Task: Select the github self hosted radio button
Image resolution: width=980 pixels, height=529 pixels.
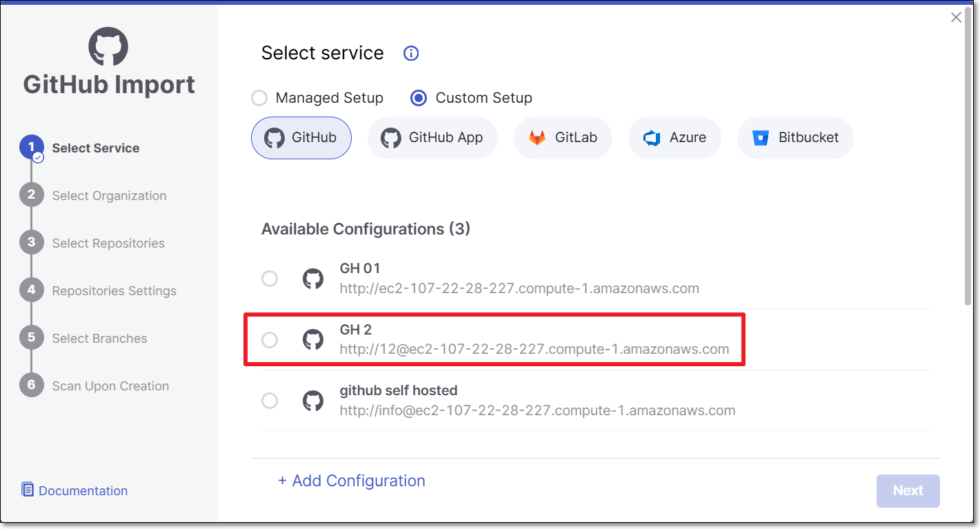Action: (x=270, y=401)
